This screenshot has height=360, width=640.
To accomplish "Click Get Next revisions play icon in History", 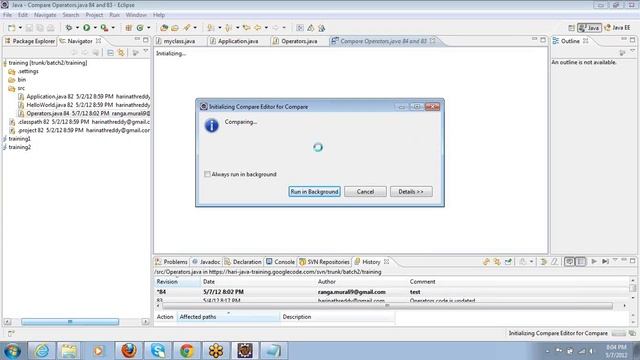I will pos(594,261).
